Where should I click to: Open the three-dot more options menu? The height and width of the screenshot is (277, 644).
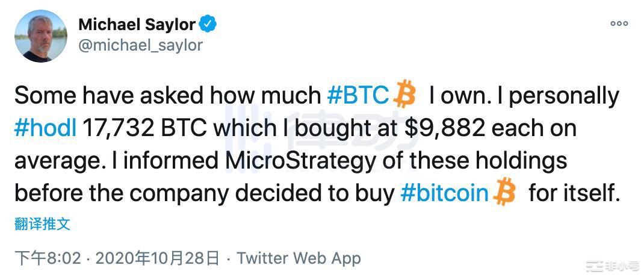(619, 23)
